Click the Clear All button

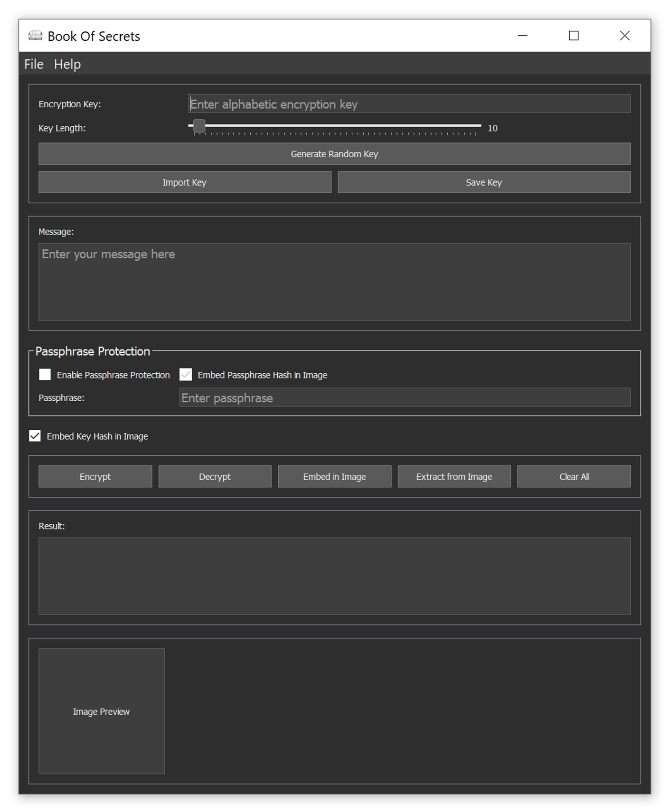click(574, 477)
